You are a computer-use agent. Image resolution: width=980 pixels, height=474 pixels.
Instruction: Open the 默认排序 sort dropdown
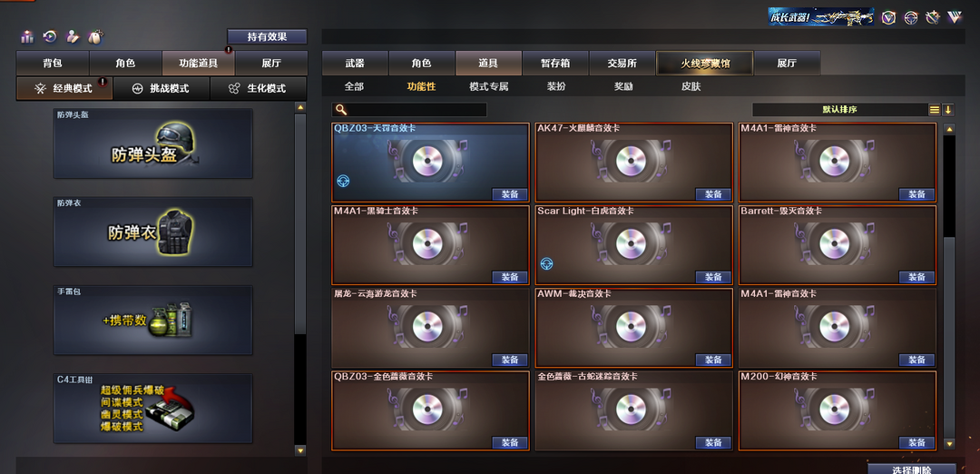point(839,110)
